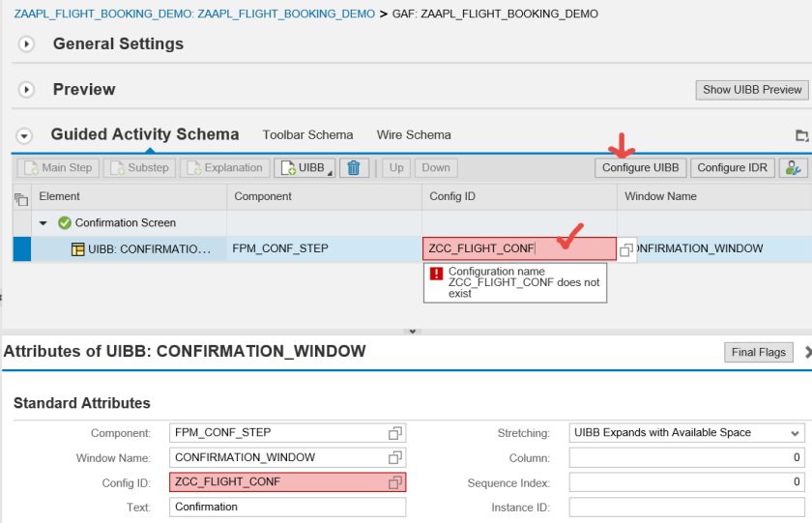Screen dimensions: 812x523
Task: Open value help for Window Name field
Action: pos(395,458)
